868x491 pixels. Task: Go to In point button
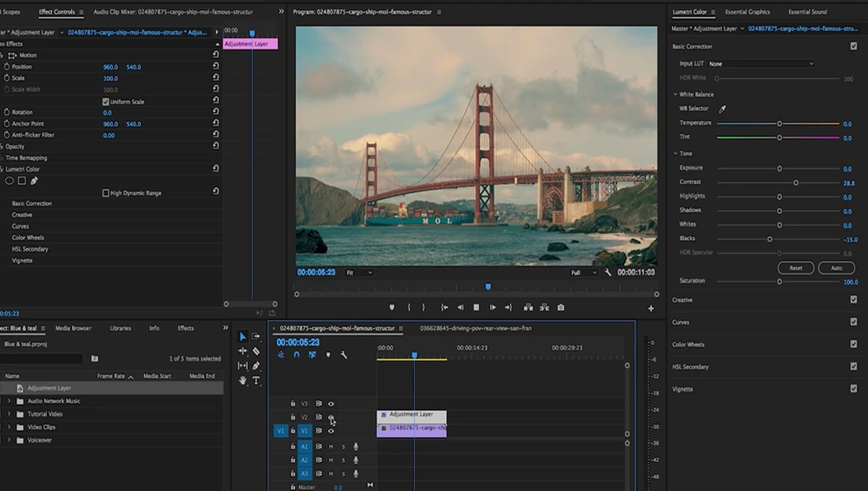[444, 307]
